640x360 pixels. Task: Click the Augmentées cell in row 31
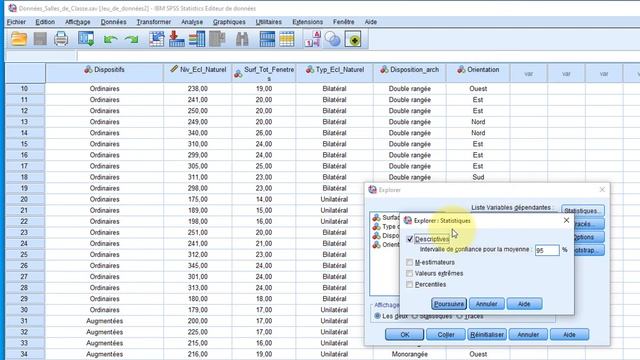click(x=104, y=321)
